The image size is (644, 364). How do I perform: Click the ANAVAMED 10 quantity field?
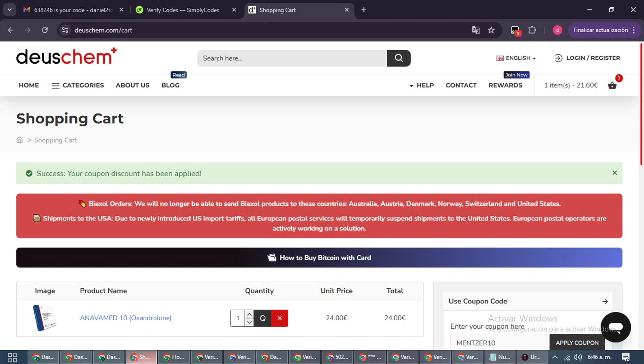point(238,318)
